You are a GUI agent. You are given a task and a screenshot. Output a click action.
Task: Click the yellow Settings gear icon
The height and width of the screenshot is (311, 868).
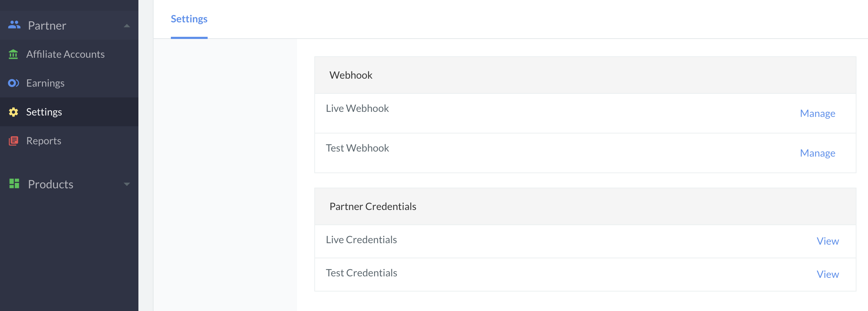click(13, 112)
